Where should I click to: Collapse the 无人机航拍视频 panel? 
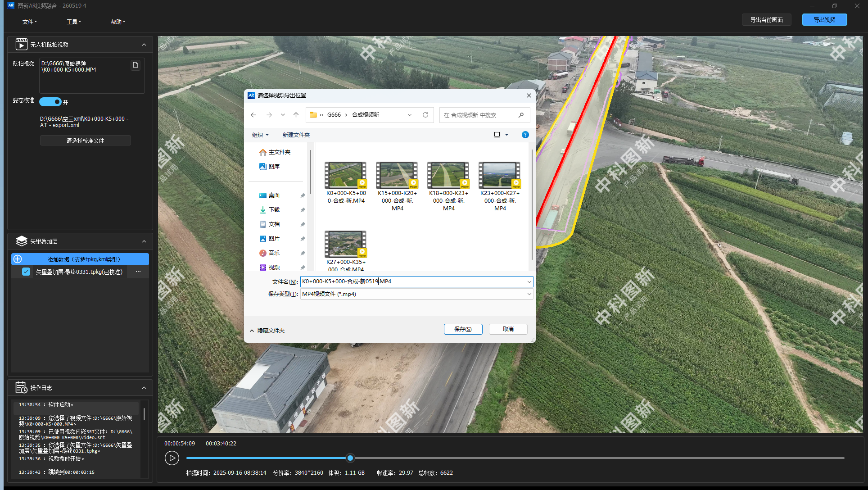pos(144,45)
